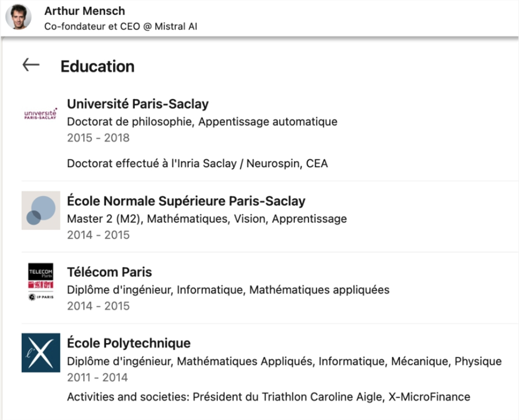The width and height of the screenshot is (519, 420).
Task: Click the back arrow beside Education
Action: click(x=31, y=65)
